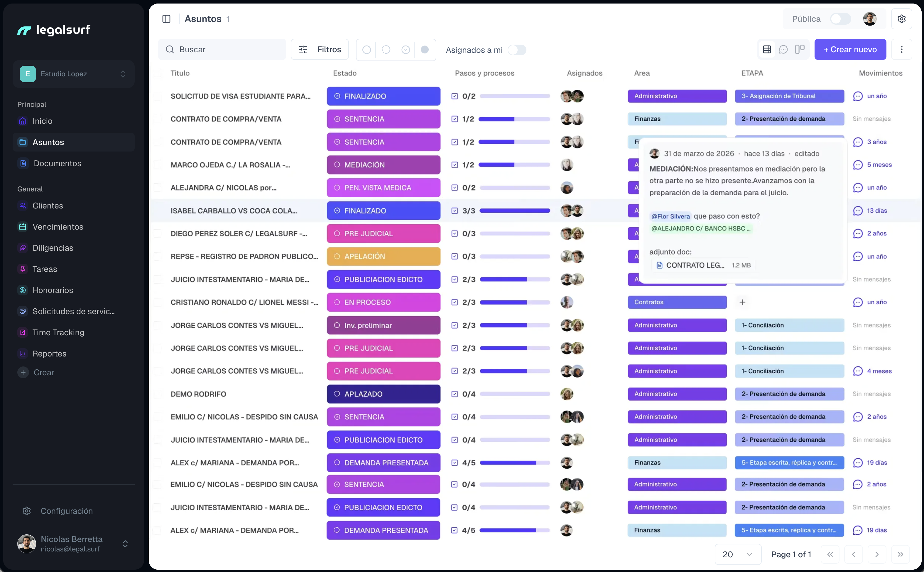Open Time Tracking in sidebar
924x572 pixels.
click(x=74, y=332)
